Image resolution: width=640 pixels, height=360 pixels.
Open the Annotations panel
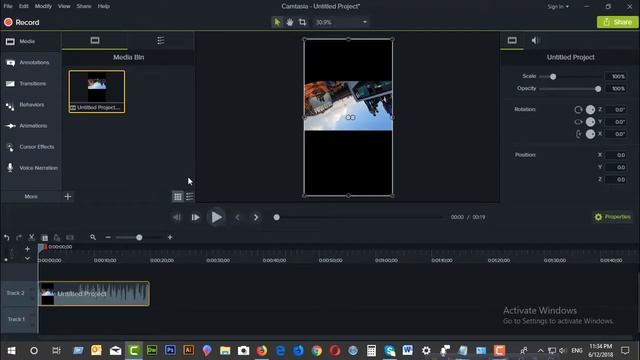tap(31, 62)
